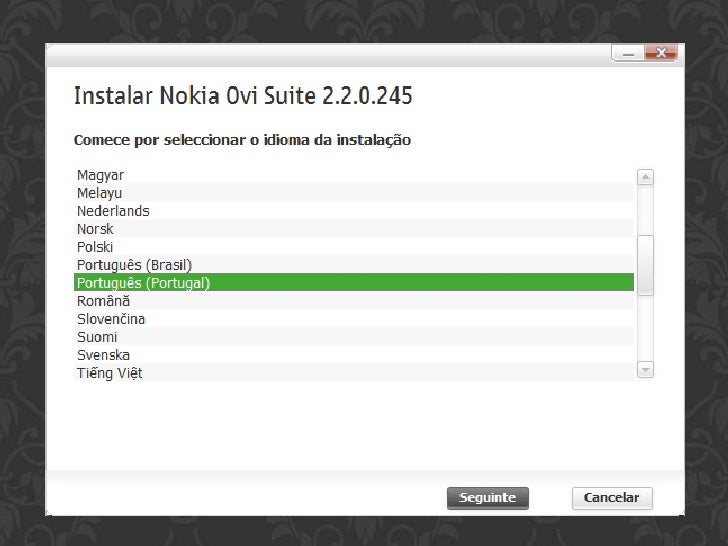
Task: Click the Cancelar button
Action: click(612, 498)
